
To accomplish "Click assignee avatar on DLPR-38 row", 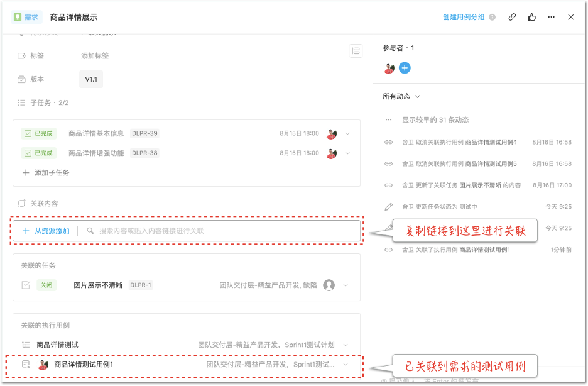I will [332, 153].
